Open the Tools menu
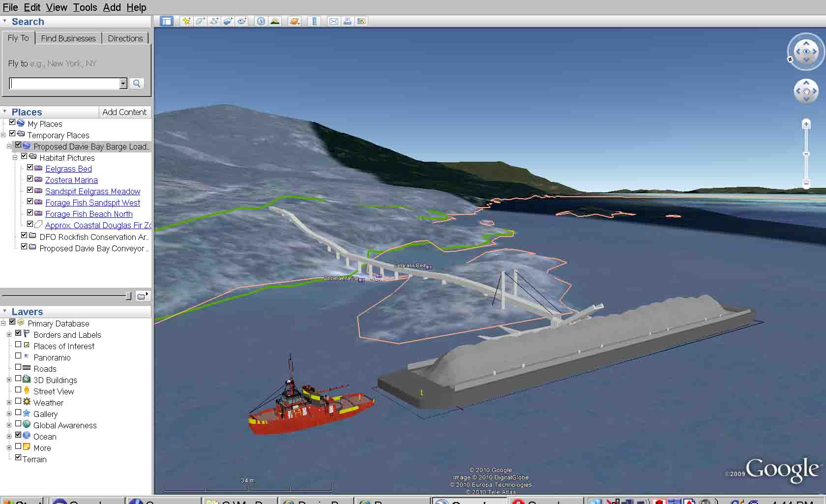Viewport: 826px width, 504px height. click(85, 7)
